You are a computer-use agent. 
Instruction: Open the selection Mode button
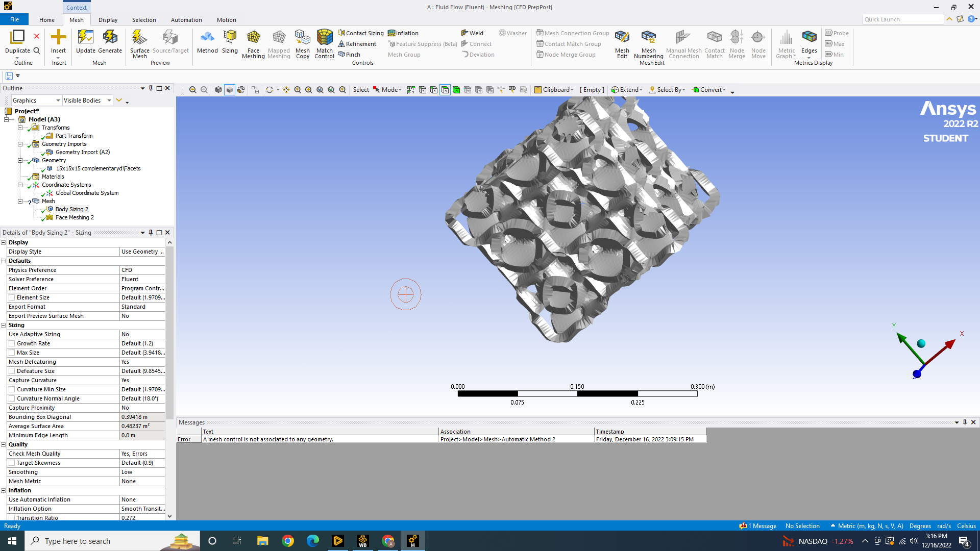pyautogui.click(x=387, y=90)
